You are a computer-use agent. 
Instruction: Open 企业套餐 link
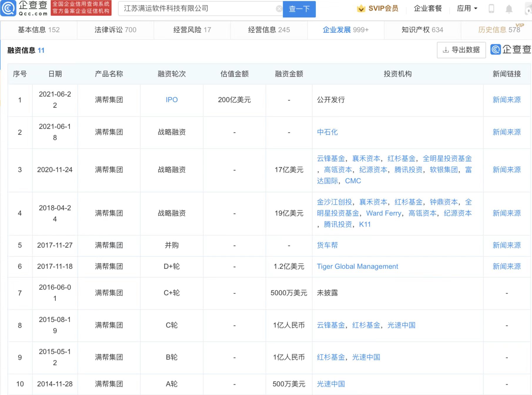(x=428, y=9)
